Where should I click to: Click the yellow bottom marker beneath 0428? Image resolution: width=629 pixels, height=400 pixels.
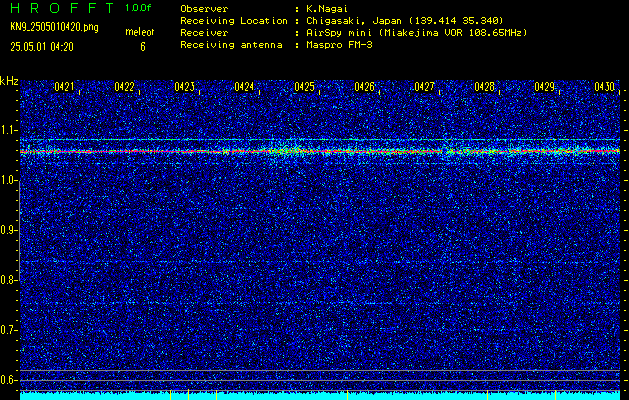[x=487, y=395]
